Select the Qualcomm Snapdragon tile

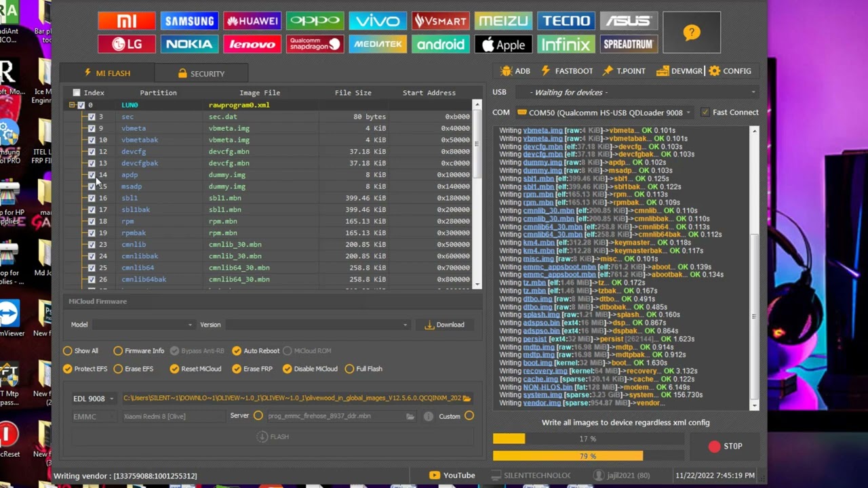point(315,44)
